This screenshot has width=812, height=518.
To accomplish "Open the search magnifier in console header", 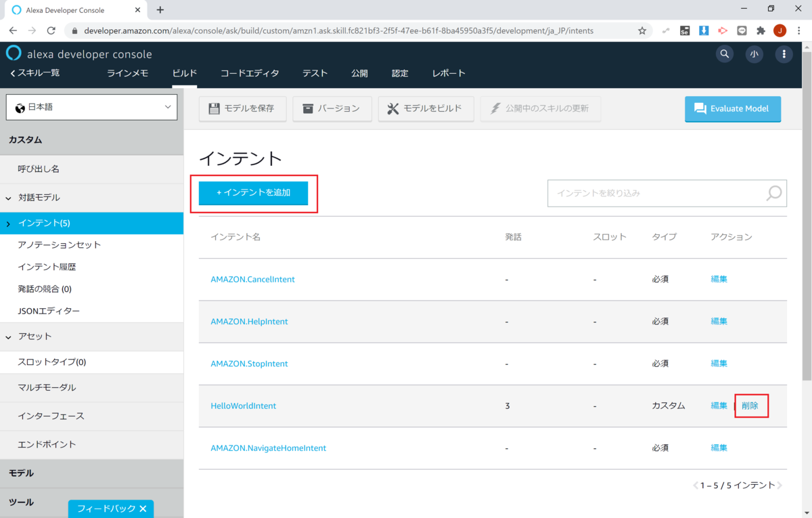I will (x=725, y=54).
